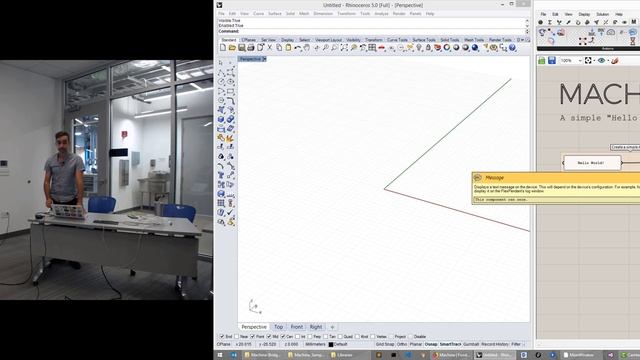The image size is (640, 360).
Task: Click the Undo arrow icon in Rhino toolbar
Action: click(x=298, y=48)
